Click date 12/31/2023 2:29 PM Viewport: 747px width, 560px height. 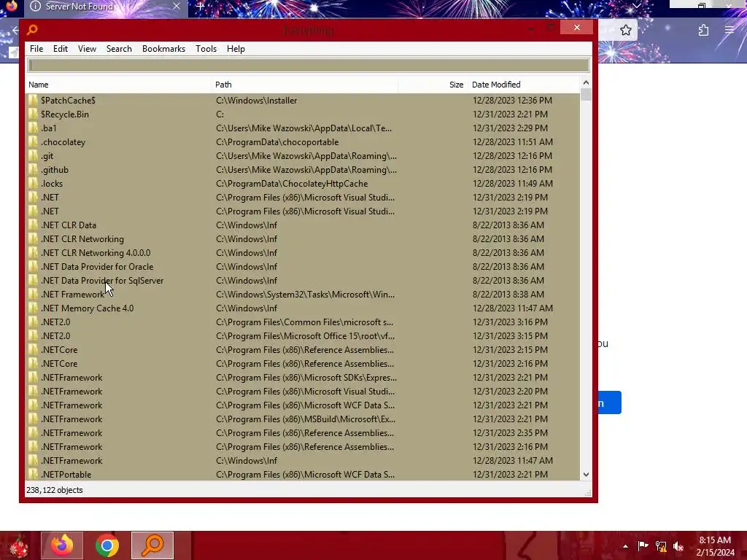(510, 128)
